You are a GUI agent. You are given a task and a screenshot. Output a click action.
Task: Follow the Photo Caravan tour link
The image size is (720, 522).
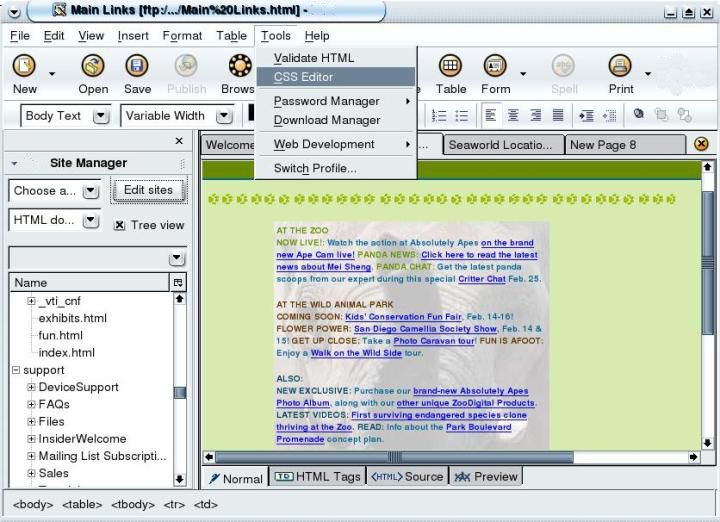pyautogui.click(x=434, y=341)
